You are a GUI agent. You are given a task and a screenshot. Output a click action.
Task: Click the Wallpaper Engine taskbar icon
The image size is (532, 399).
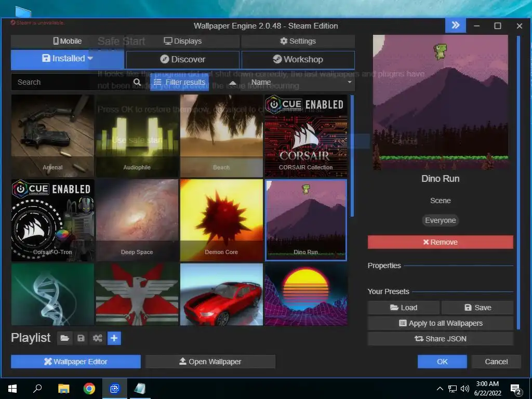(115, 389)
